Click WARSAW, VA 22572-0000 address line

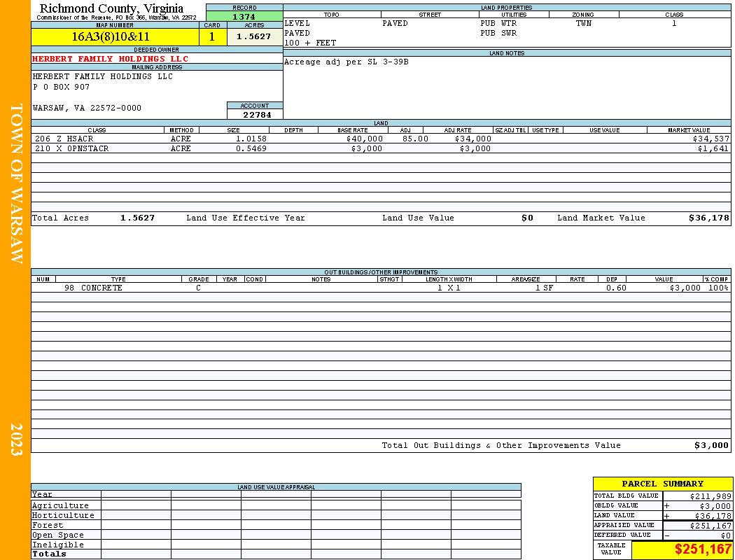(87, 108)
